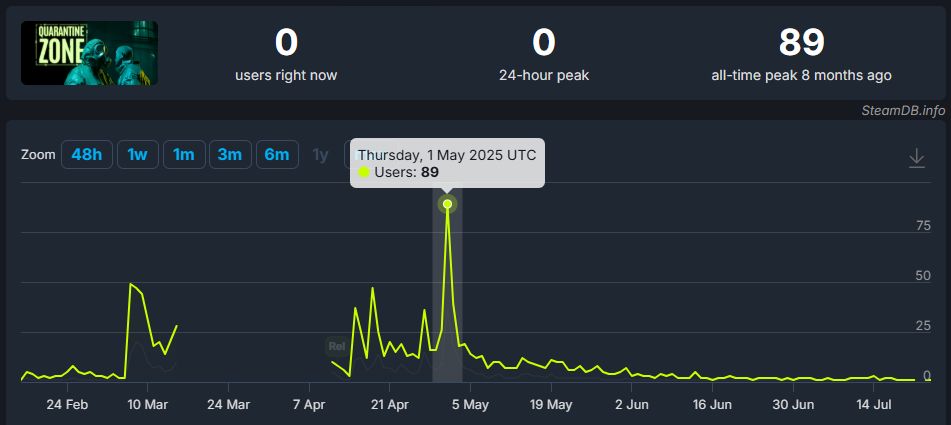The image size is (951, 425).
Task: Click the download chart icon
Action: [x=916, y=158]
